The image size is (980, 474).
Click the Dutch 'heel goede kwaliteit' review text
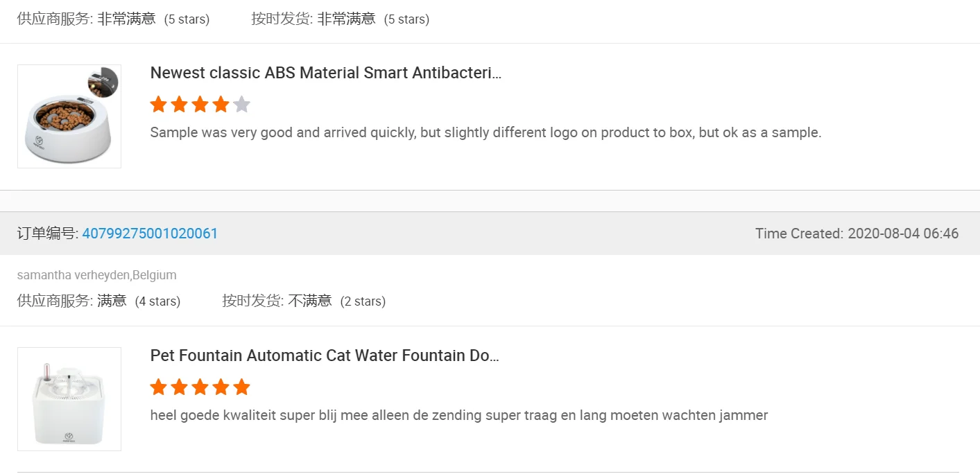458,415
